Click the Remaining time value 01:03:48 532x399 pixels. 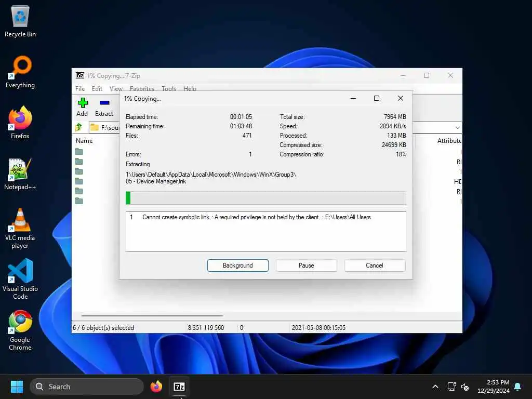(241, 126)
